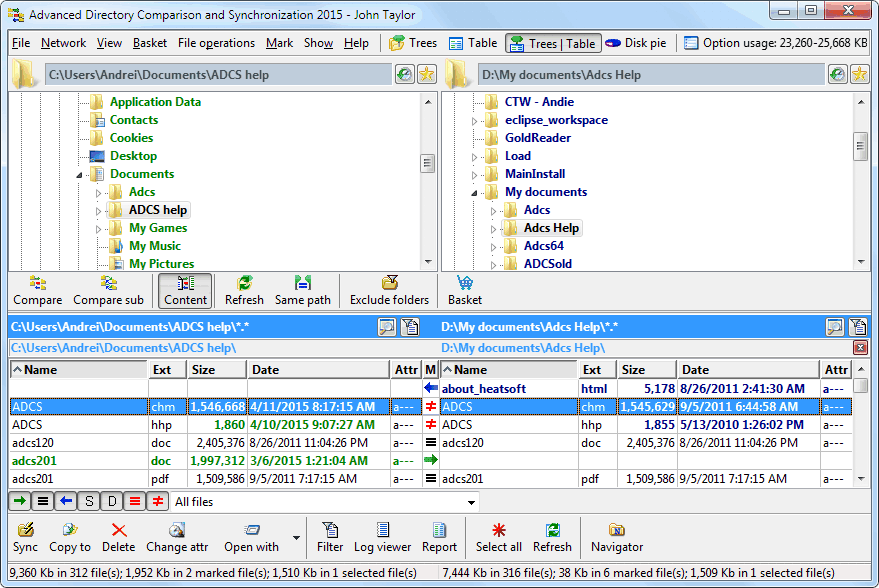Expand the Adcs64 folder node

click(x=493, y=247)
